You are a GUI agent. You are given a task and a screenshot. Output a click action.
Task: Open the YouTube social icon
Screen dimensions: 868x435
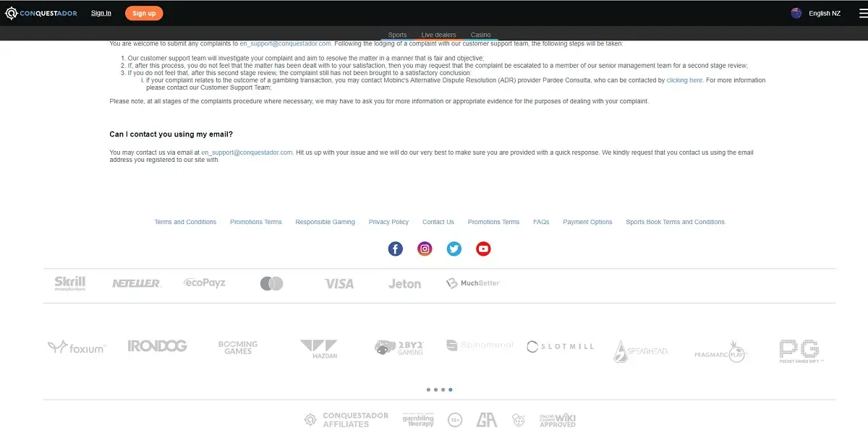[483, 249]
